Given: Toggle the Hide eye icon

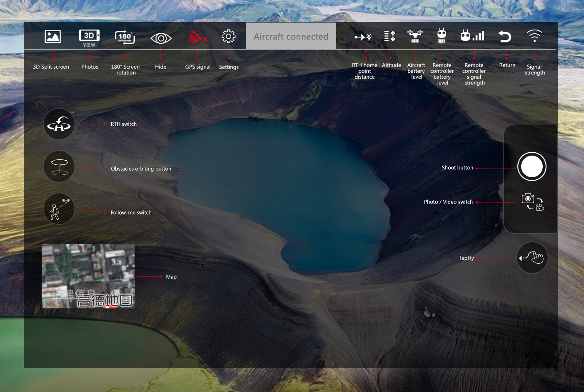Looking at the screenshot, I should 161,38.
